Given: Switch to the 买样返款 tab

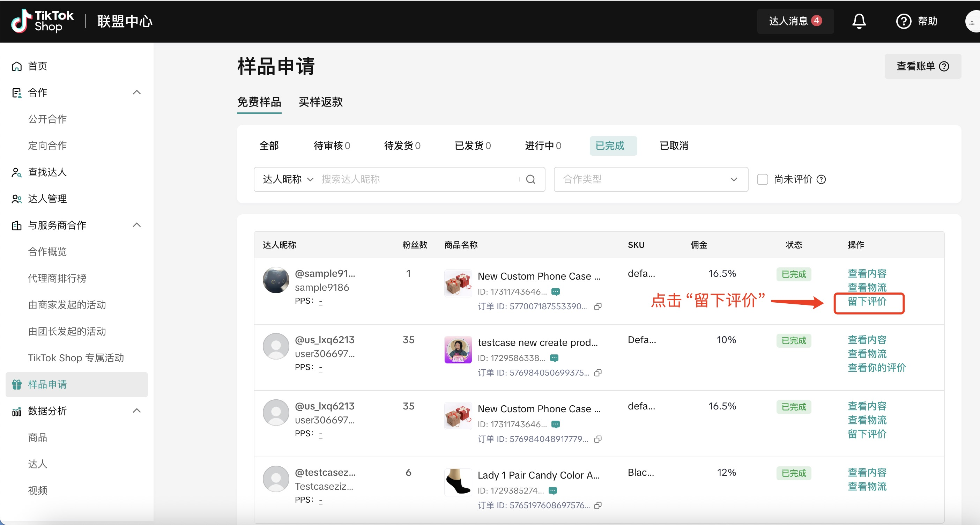Looking at the screenshot, I should tap(320, 102).
